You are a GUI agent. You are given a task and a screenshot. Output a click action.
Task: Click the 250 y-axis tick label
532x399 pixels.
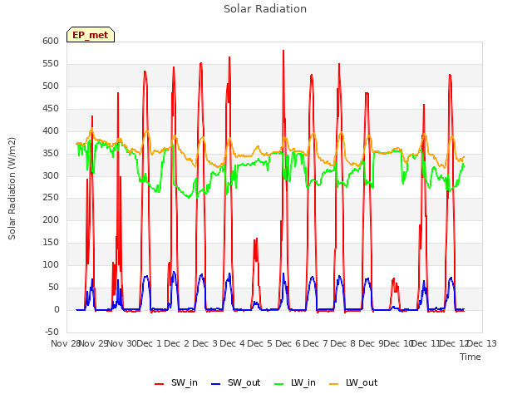click(51, 198)
